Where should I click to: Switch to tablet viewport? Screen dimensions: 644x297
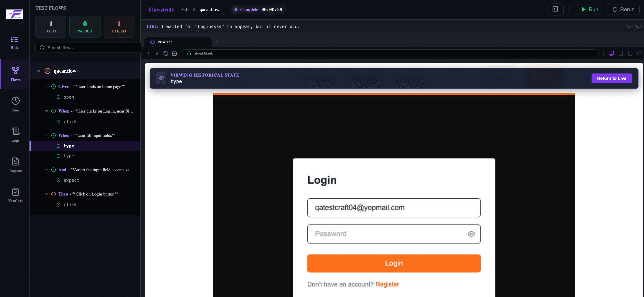coord(620,53)
